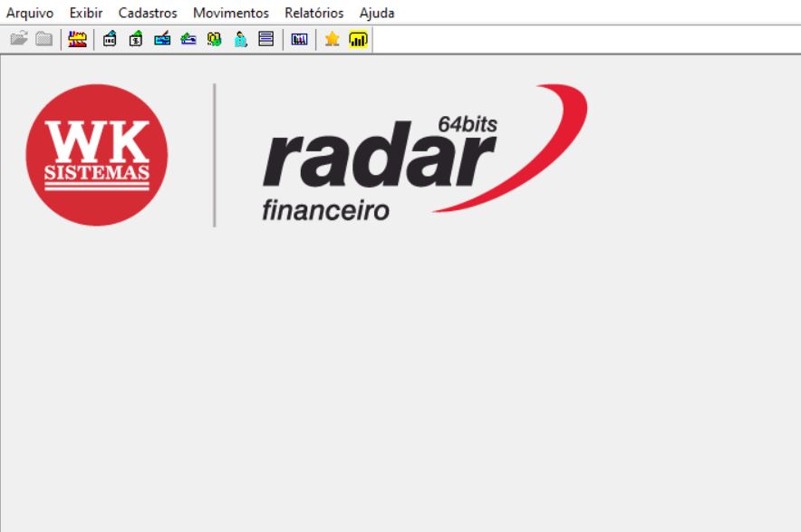Click the person in cyan coat icon
Image resolution: width=801 pixels, height=532 pixels.
[241, 39]
